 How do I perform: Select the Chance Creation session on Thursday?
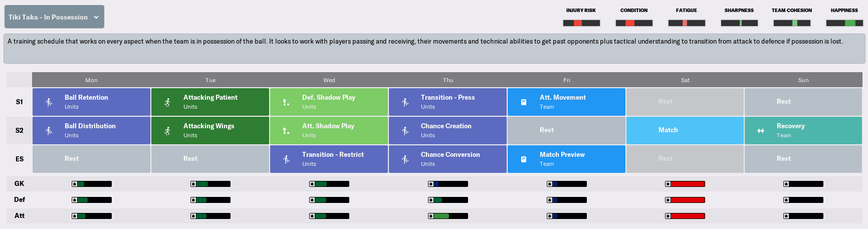point(447,130)
